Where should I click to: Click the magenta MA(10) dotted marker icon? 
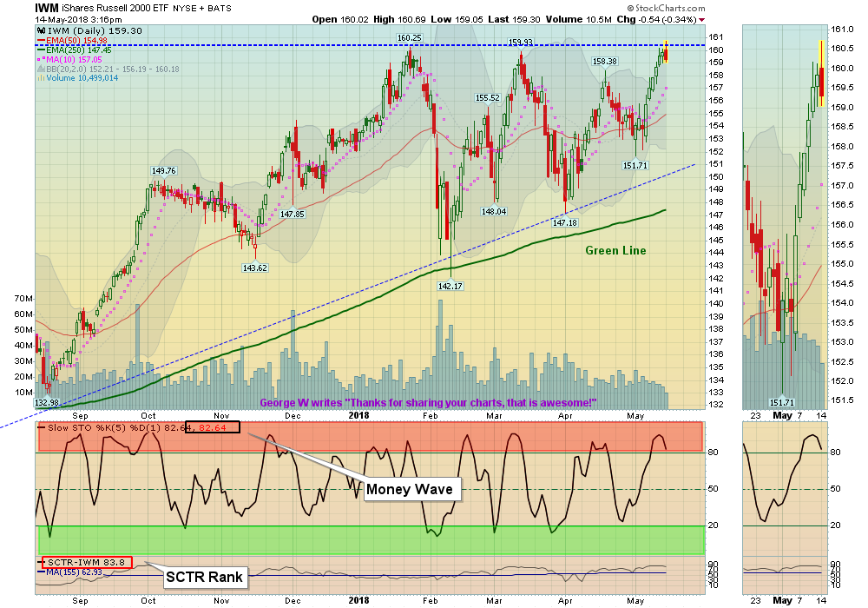pyautogui.click(x=40, y=59)
